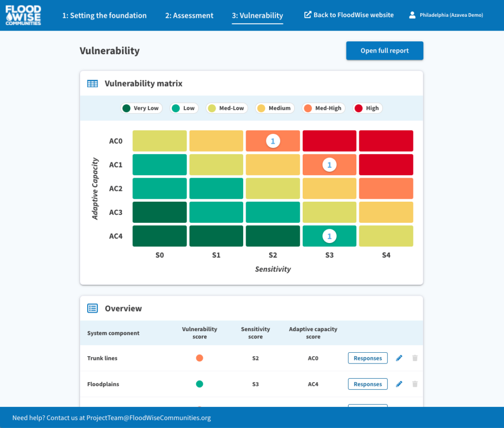Image resolution: width=504 pixels, height=428 pixels.
Task: Click the AC4 S3 matrix cell badge
Action: click(x=329, y=236)
